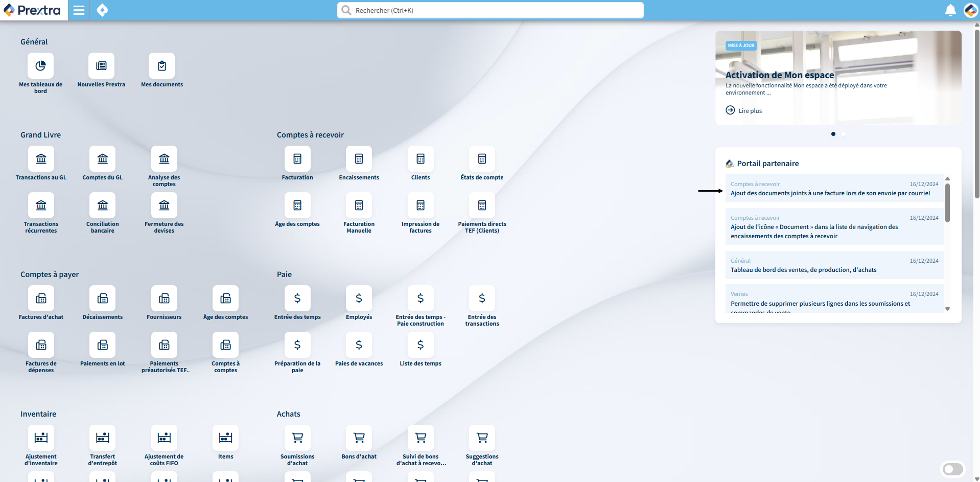
Task: Open the user profile avatar menu
Action: coord(970,10)
